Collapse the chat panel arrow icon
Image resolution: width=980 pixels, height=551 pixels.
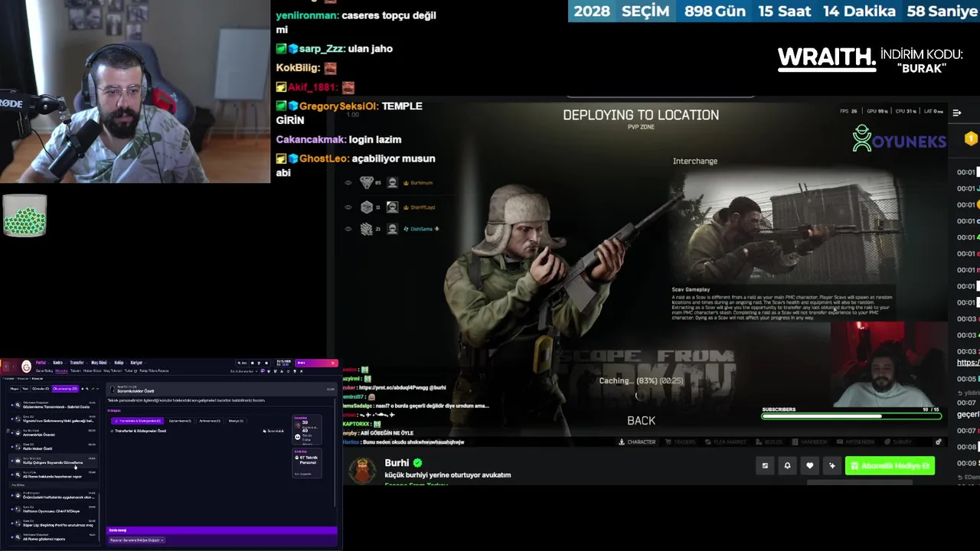point(956,112)
